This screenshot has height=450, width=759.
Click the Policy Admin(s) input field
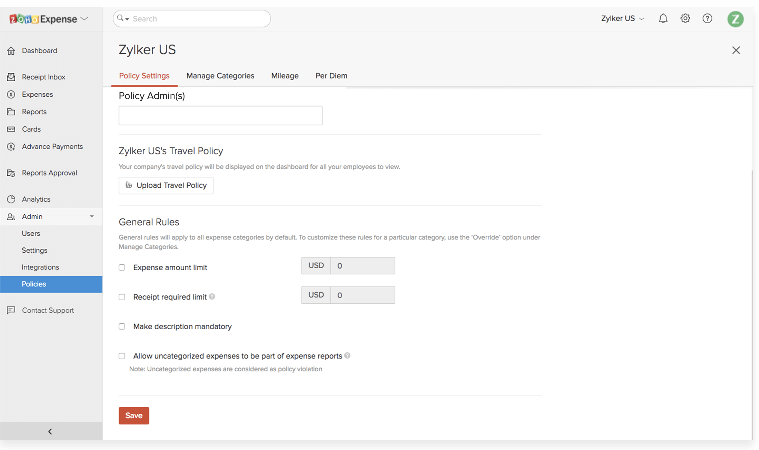pos(221,116)
